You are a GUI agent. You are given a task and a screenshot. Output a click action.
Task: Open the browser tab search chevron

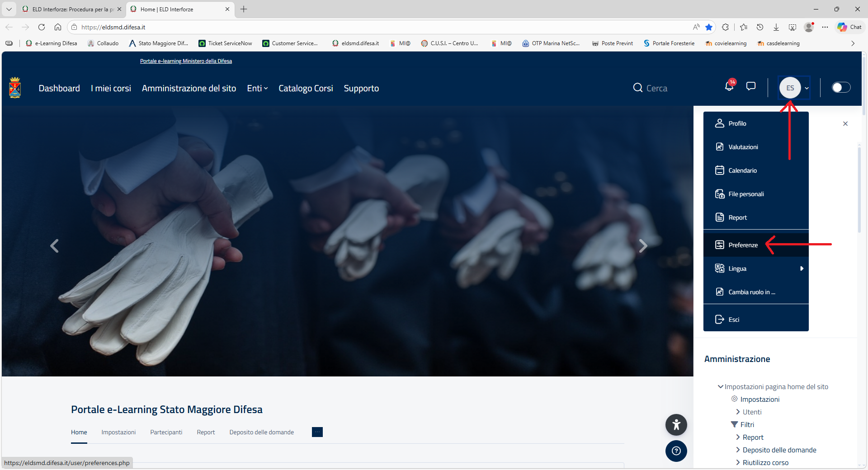(x=9, y=9)
